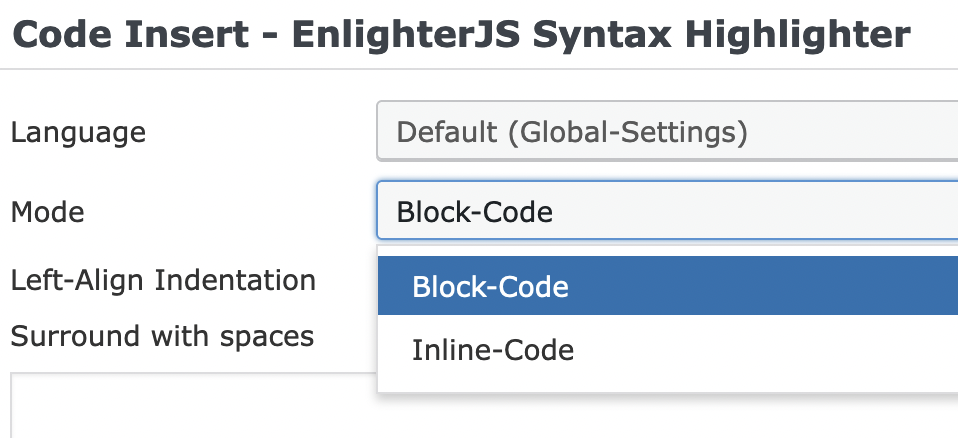958x438 pixels.
Task: Choose Inline-Code from the Mode list
Action: 668,350
